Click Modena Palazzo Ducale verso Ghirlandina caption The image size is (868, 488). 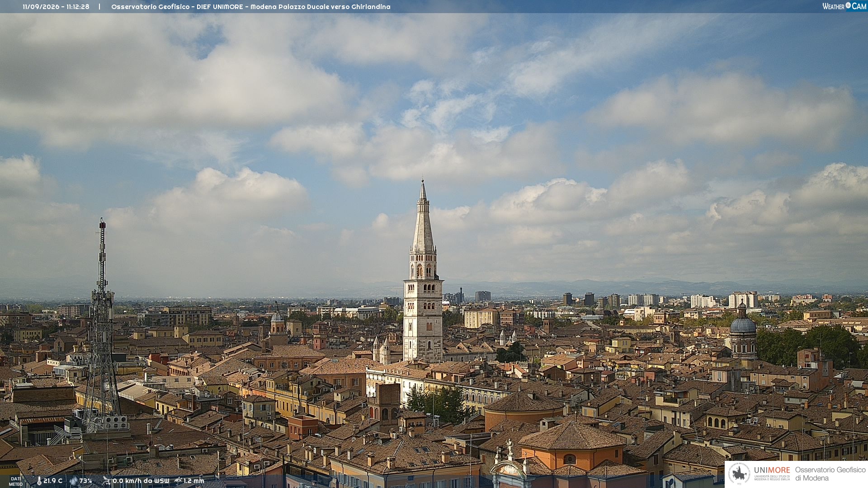(x=320, y=7)
